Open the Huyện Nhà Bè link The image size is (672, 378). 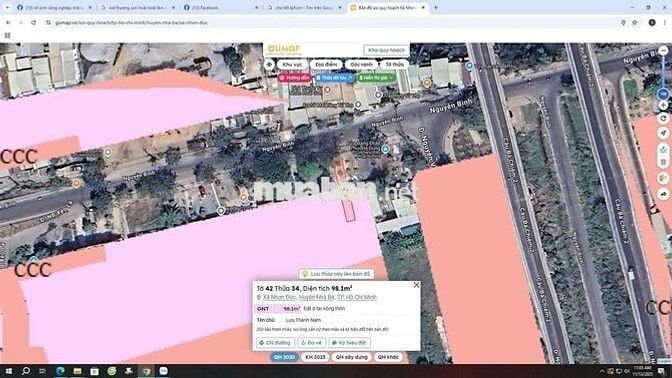tap(316, 297)
